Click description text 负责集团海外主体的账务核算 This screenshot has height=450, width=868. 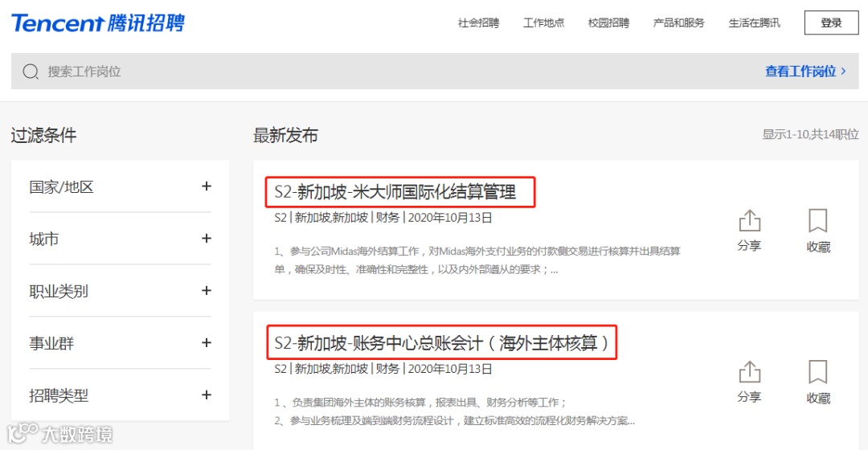420,403
